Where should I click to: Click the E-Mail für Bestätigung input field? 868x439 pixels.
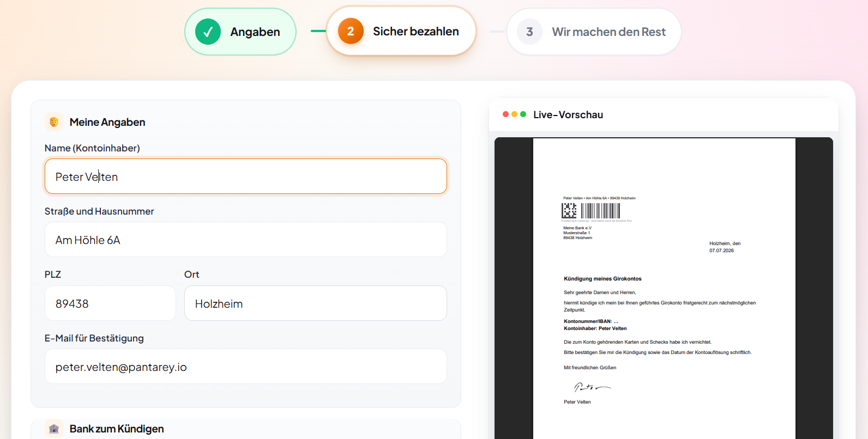246,367
